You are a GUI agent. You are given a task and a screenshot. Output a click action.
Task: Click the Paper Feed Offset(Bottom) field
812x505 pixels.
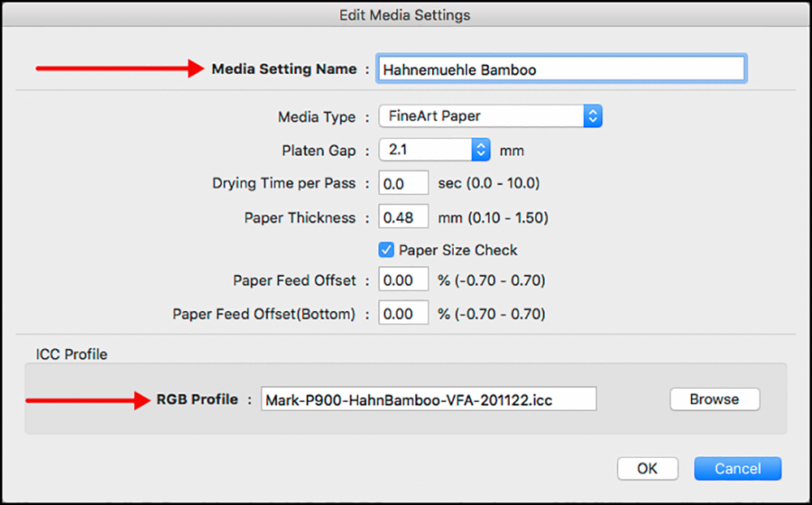click(x=404, y=313)
